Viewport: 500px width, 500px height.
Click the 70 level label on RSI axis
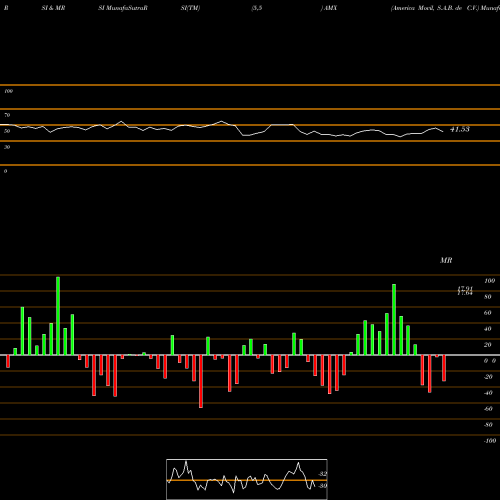coord(7,115)
